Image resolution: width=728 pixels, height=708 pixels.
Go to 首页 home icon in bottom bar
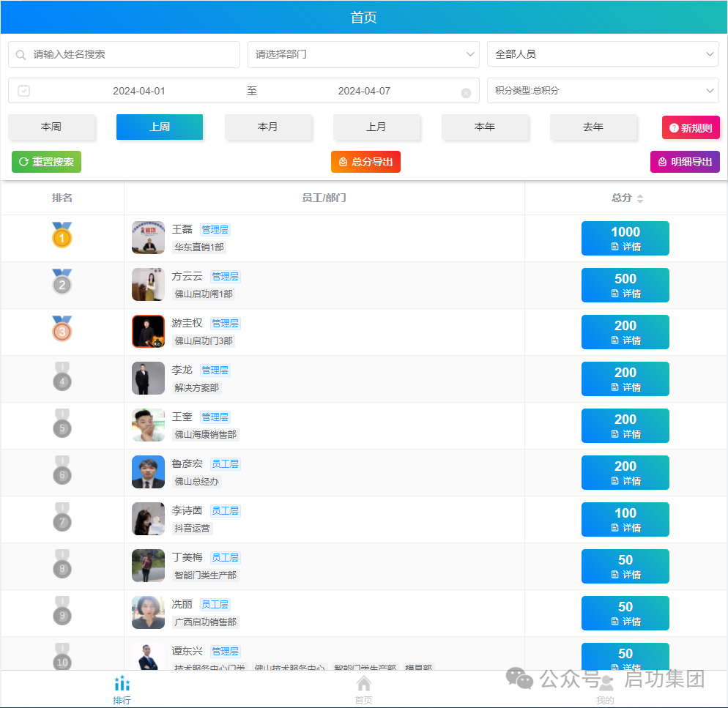coord(363,684)
